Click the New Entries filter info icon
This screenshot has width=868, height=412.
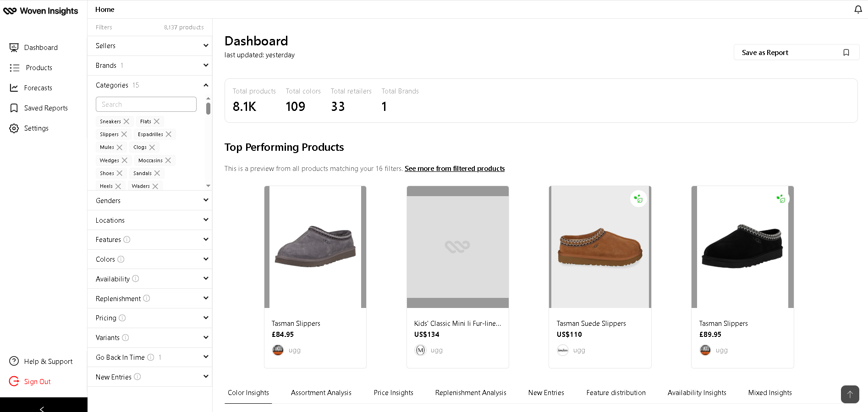click(x=137, y=377)
